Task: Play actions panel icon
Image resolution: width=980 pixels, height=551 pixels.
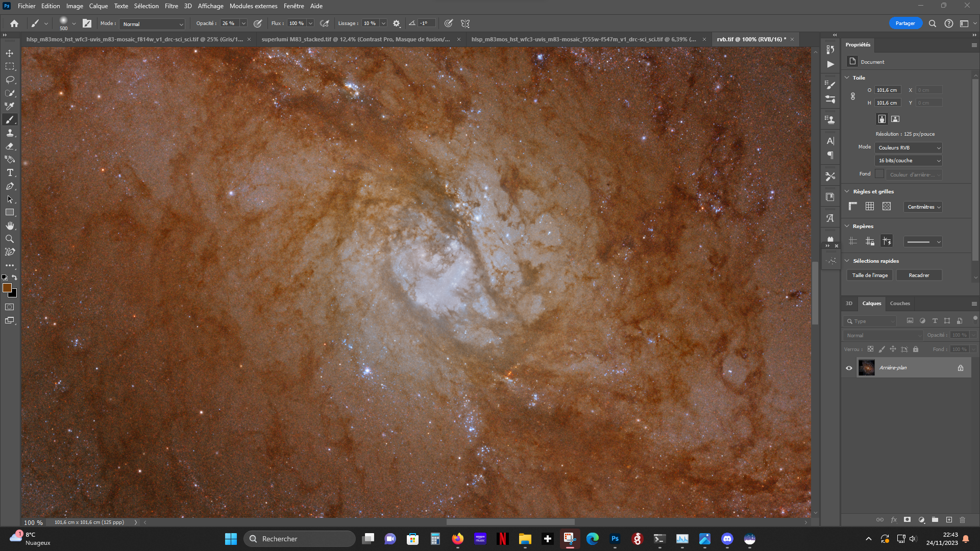Action: [x=830, y=64]
